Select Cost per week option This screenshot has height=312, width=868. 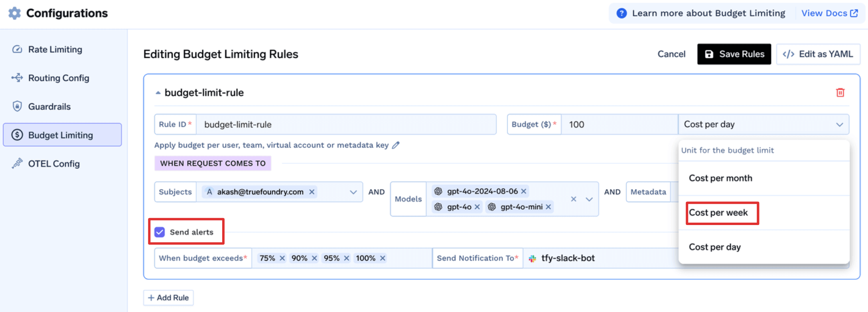pos(718,213)
